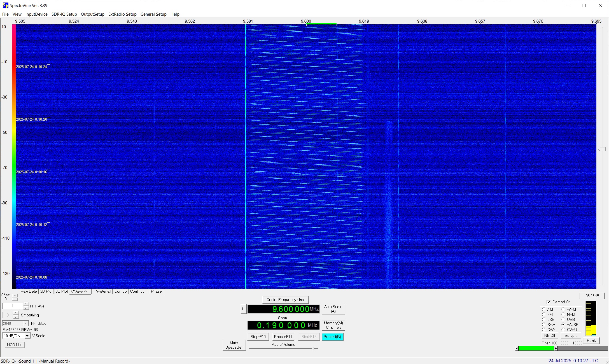Click the green filter bandwidth bar
The height and width of the screenshot is (364, 609).
point(536,348)
